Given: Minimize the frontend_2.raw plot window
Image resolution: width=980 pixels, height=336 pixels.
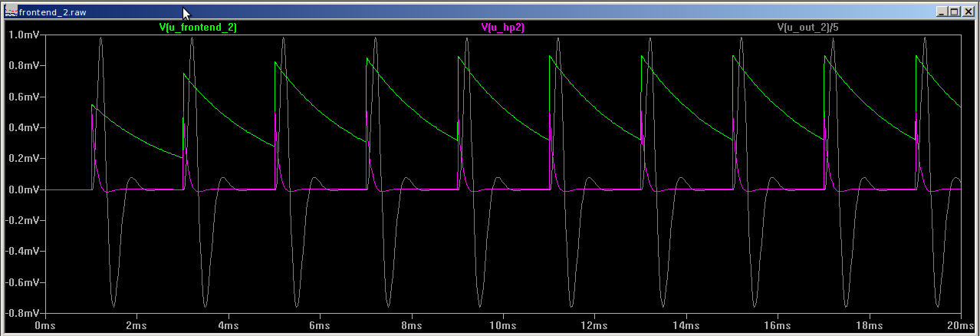Looking at the screenshot, I should click(x=942, y=12).
